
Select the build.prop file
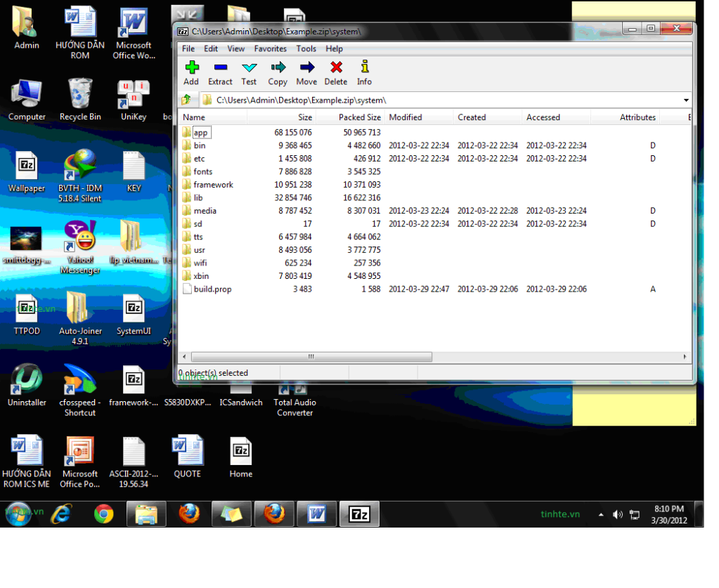[434, 289]
